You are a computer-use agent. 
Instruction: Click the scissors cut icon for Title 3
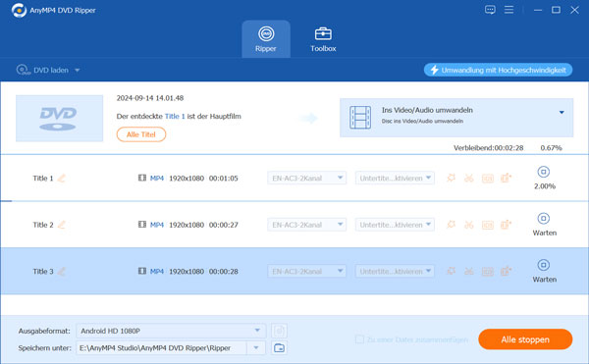click(469, 271)
